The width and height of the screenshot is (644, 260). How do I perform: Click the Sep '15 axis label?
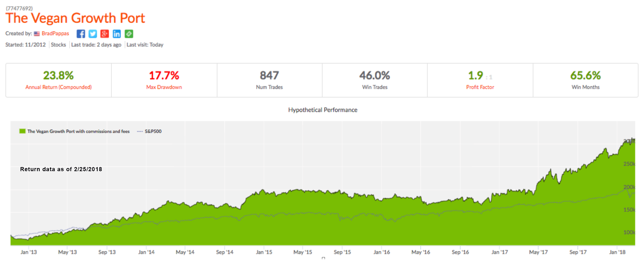point(342,252)
